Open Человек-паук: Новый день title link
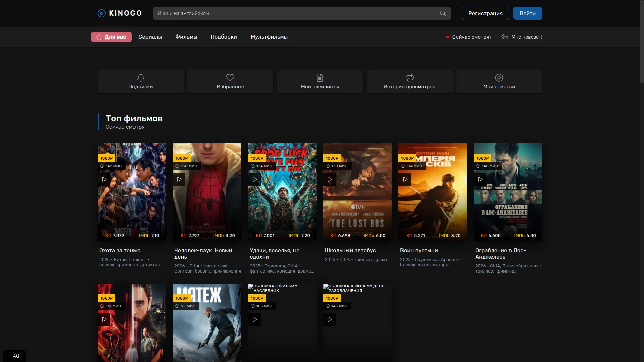Image resolution: width=644 pixels, height=362 pixels. [x=203, y=254]
